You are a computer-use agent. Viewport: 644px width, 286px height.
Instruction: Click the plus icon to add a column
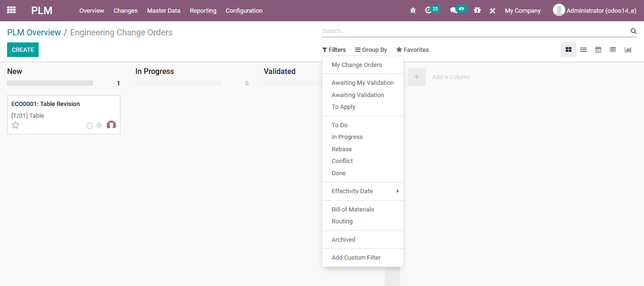(x=417, y=77)
